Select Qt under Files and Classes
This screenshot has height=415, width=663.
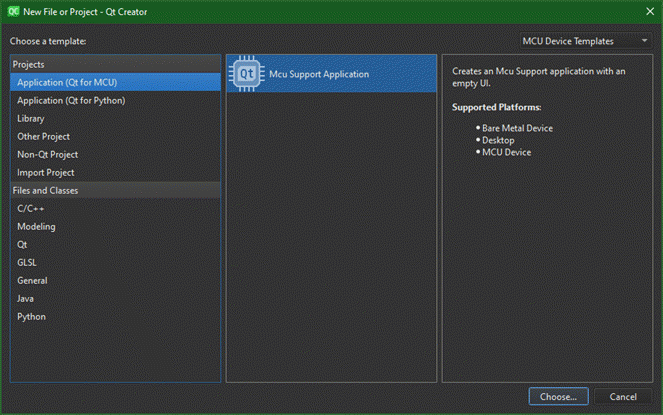[x=22, y=245]
